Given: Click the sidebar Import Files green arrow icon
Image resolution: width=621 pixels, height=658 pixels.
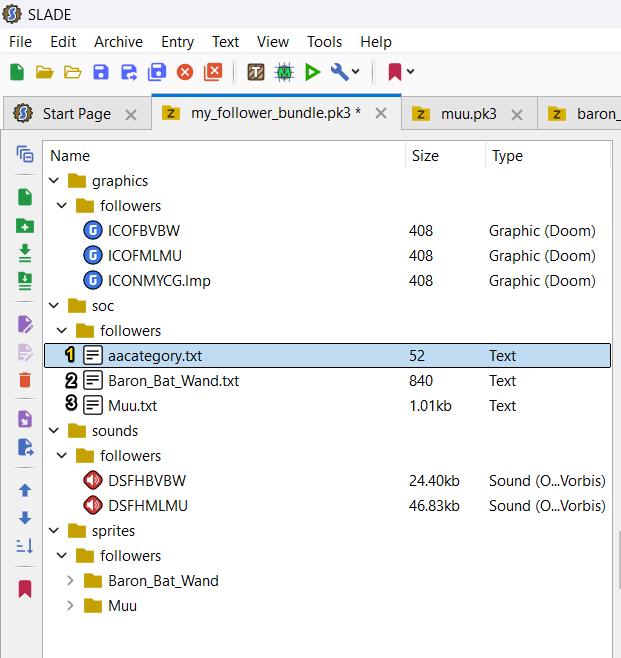Looking at the screenshot, I should 25,253.
